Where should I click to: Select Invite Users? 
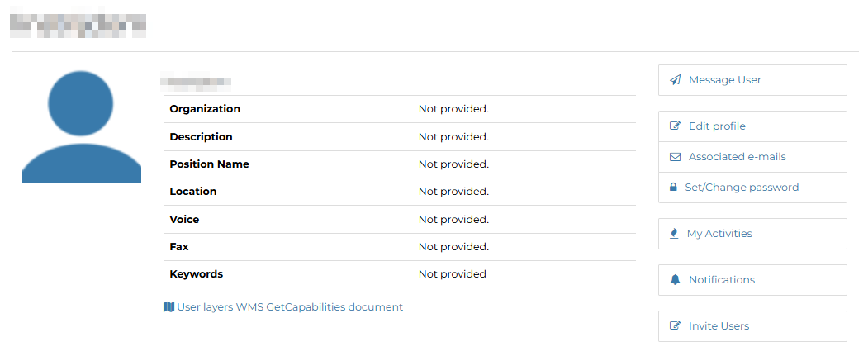(x=752, y=326)
